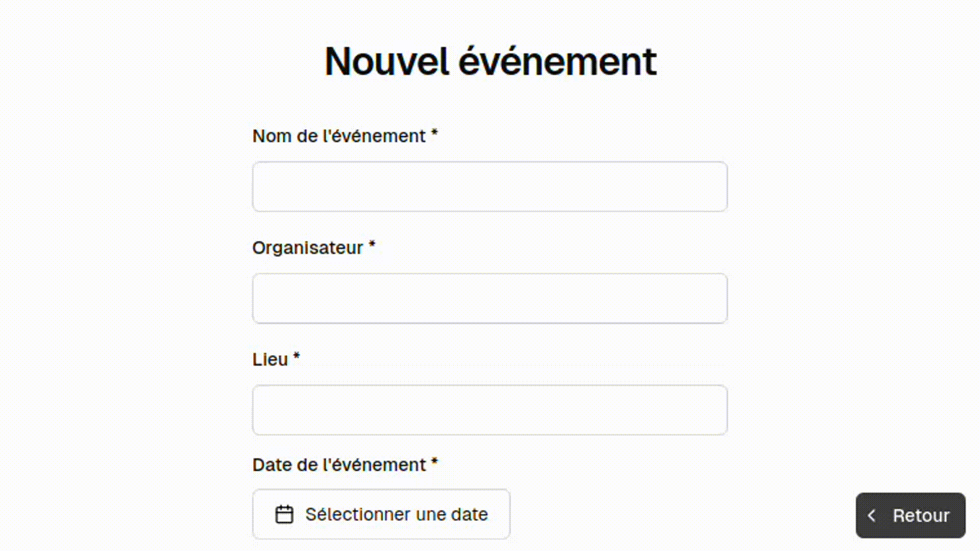Click into the Organisateur input box
Image resolution: width=980 pixels, height=551 pixels.
click(490, 298)
